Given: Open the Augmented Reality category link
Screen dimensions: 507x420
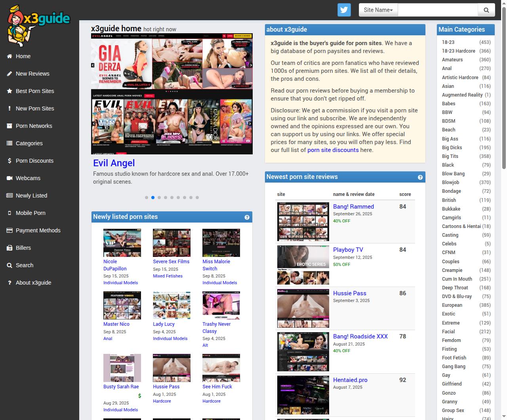Looking at the screenshot, I should click(462, 95).
